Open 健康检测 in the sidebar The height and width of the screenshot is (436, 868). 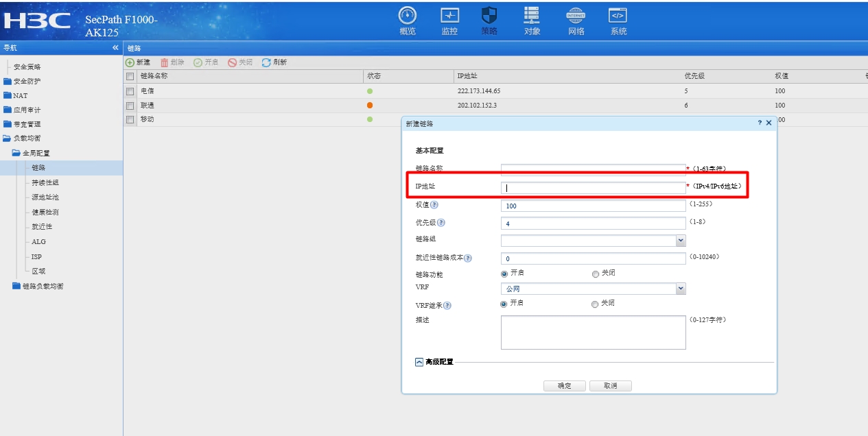(x=45, y=212)
